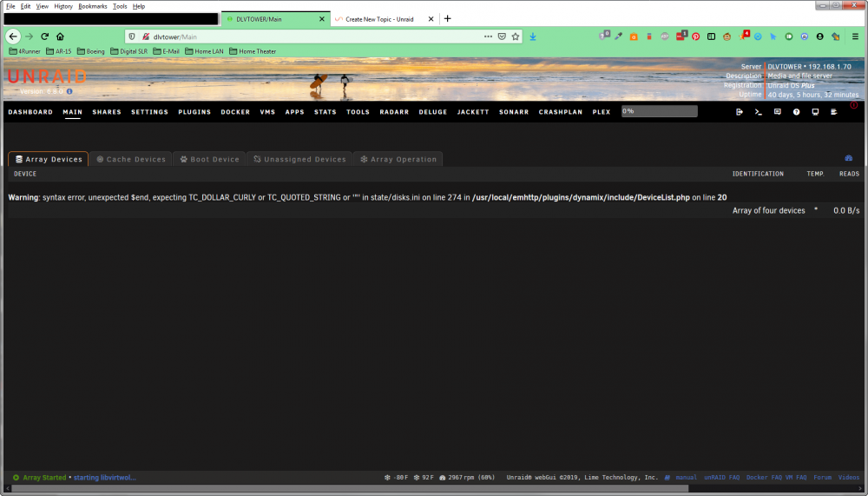Screen dimensions: 868x496
Task: Click the help question-mark icon
Action: pos(796,112)
